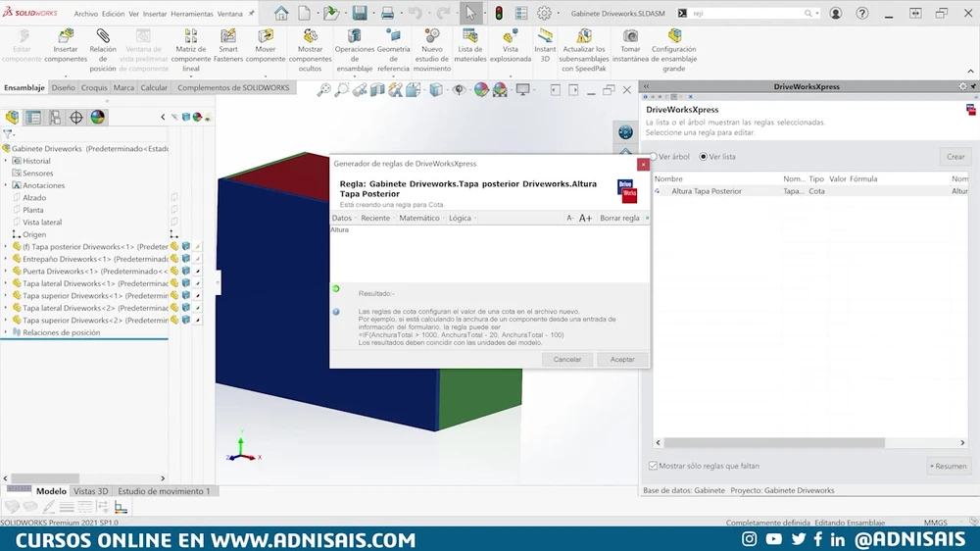Launch Smart Fasteners tool
Viewport: 980px width, 551px height.
pos(228,46)
